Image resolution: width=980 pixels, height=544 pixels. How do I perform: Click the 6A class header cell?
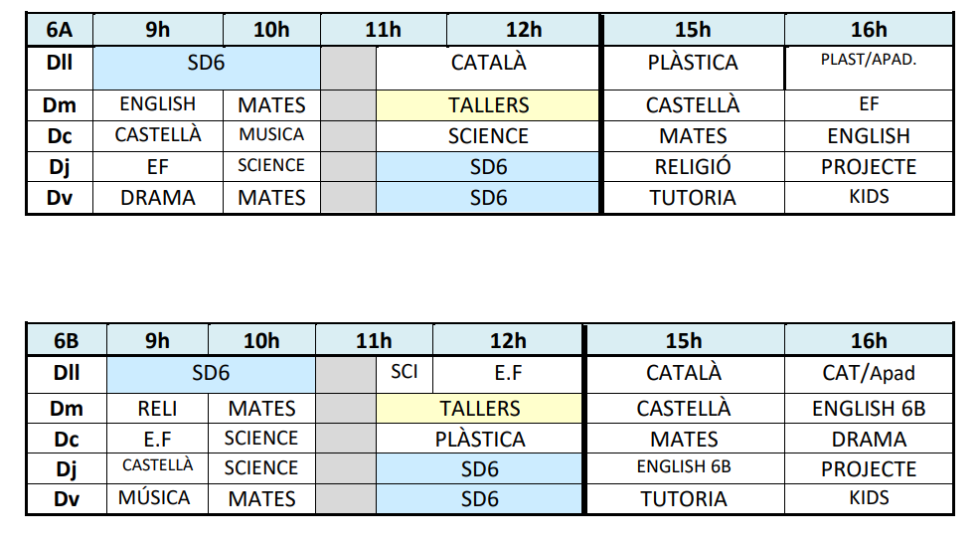tap(59, 30)
